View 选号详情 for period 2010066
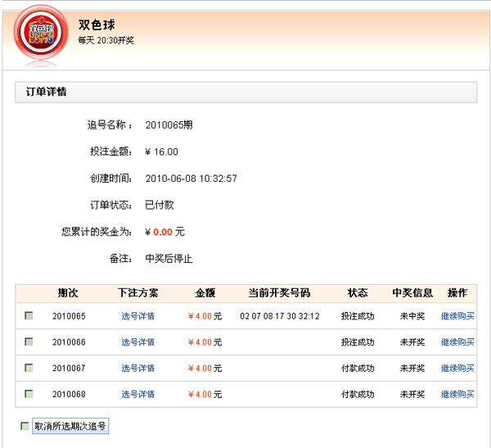Screen dimensions: 491x448 pos(138,342)
